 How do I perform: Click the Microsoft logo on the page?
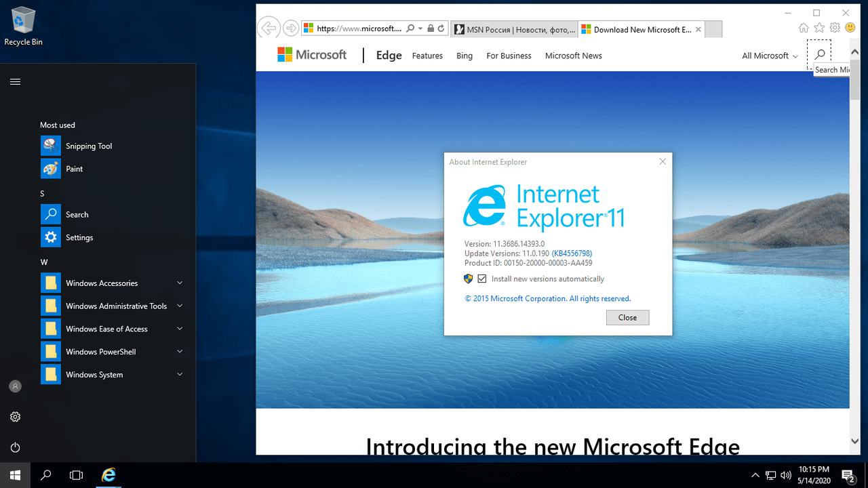pyautogui.click(x=312, y=55)
